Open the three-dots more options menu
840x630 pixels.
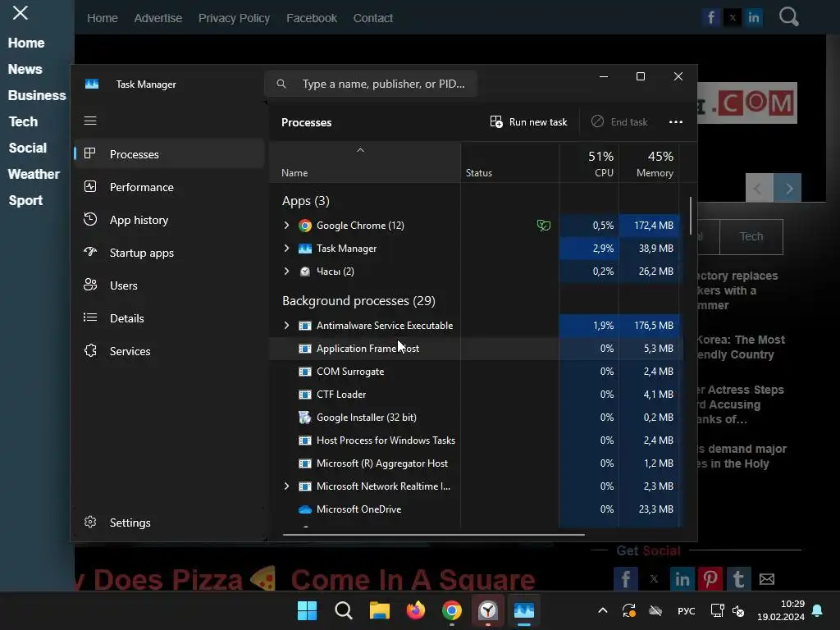676,122
